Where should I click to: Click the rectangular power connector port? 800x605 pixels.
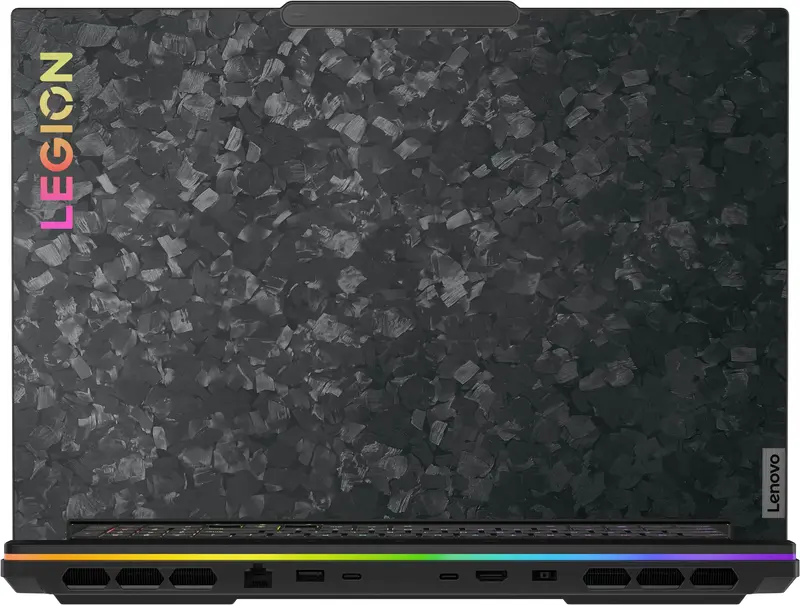pyautogui.click(x=544, y=575)
